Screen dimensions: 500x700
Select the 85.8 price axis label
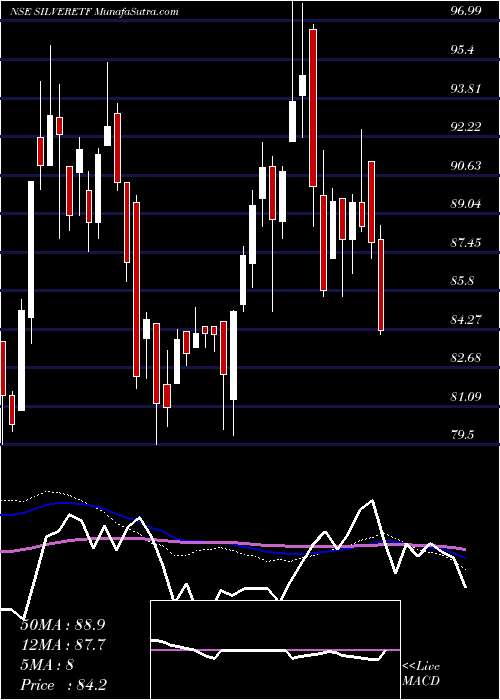[x=462, y=281]
